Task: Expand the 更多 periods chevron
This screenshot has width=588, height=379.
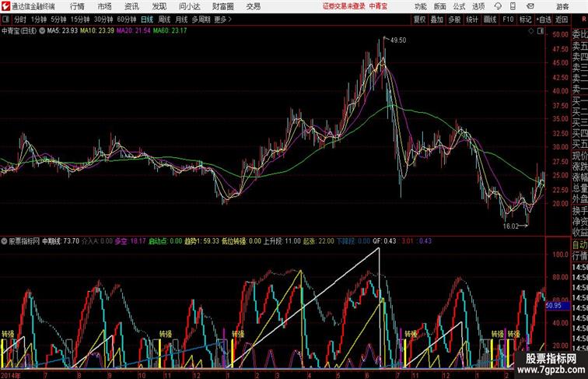Action: tap(223, 19)
